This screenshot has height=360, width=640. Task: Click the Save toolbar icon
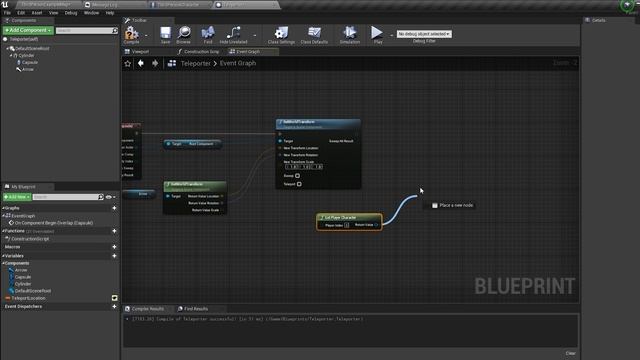[165, 33]
